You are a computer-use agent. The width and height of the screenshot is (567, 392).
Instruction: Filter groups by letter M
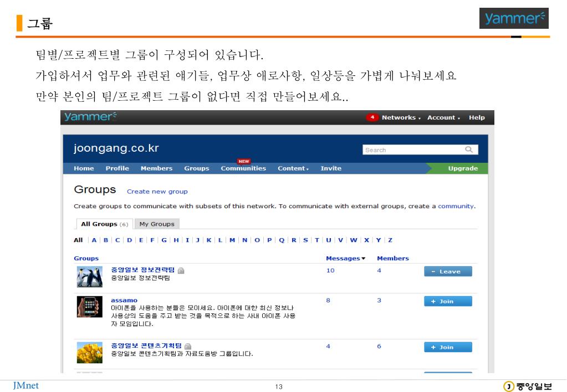[232, 240]
